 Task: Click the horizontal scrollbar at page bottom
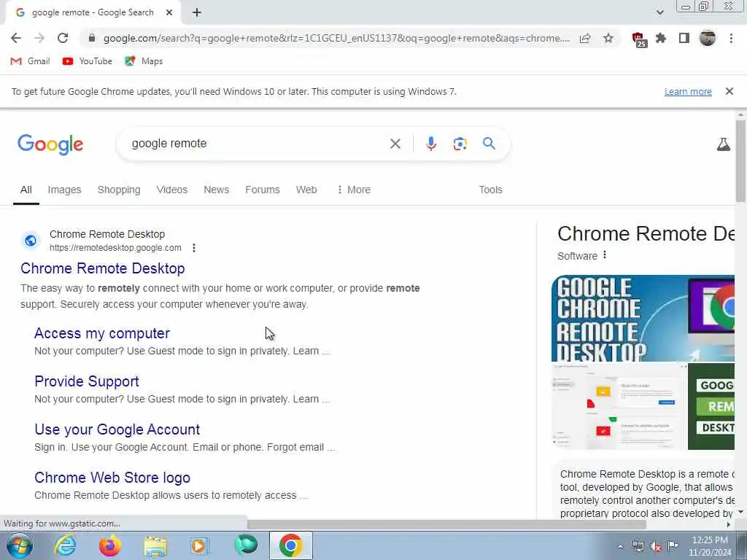[446, 524]
